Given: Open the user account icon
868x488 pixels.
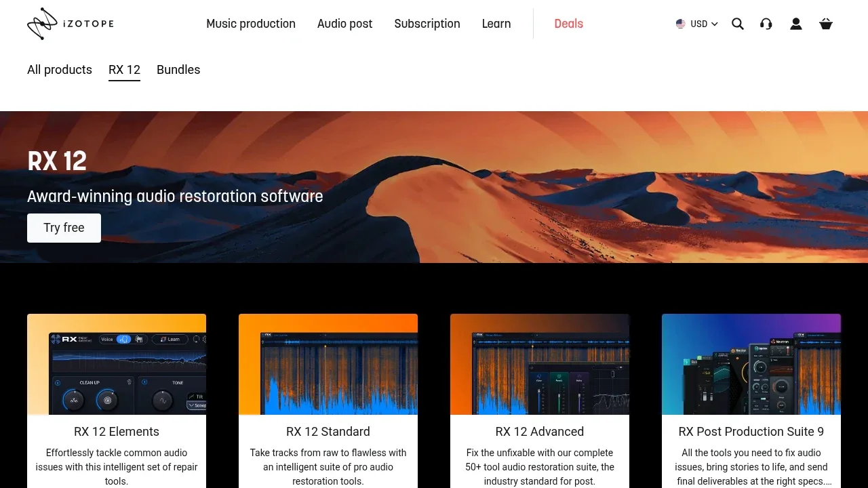Looking at the screenshot, I should coord(796,24).
